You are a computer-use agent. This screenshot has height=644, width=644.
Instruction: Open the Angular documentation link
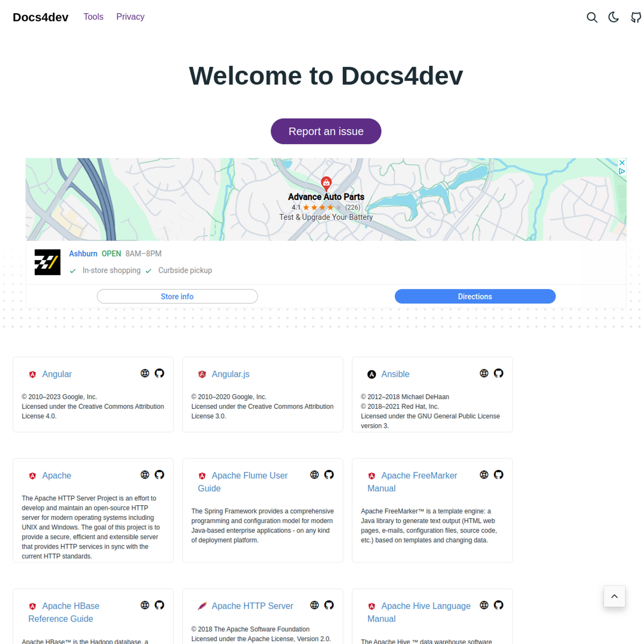(x=57, y=374)
